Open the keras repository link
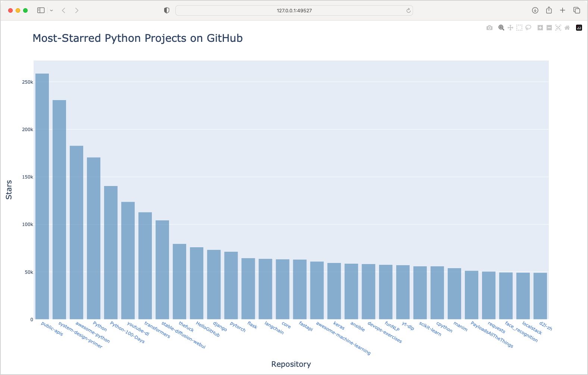Viewport: 588px width, 375px height. pyautogui.click(x=339, y=326)
